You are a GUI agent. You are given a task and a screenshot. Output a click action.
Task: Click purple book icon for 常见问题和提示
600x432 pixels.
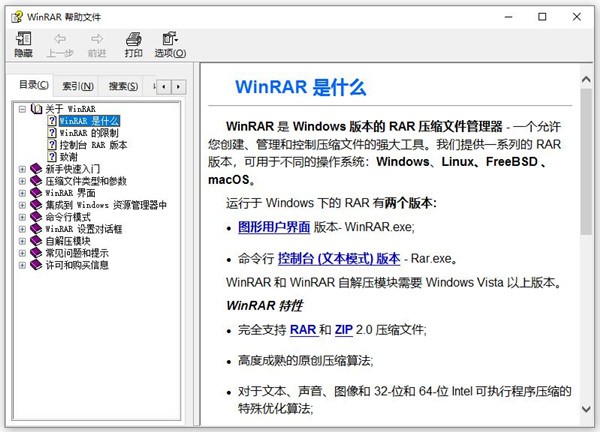point(36,253)
